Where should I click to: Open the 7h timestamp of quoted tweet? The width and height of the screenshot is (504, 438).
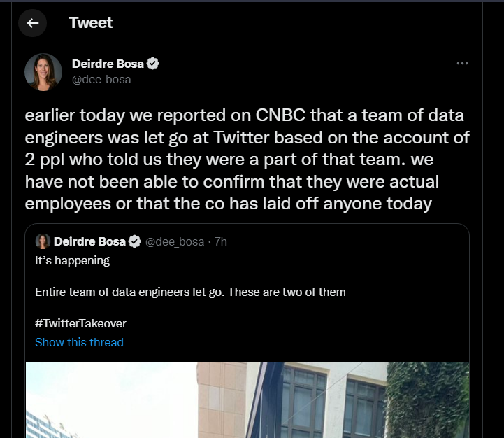click(221, 241)
